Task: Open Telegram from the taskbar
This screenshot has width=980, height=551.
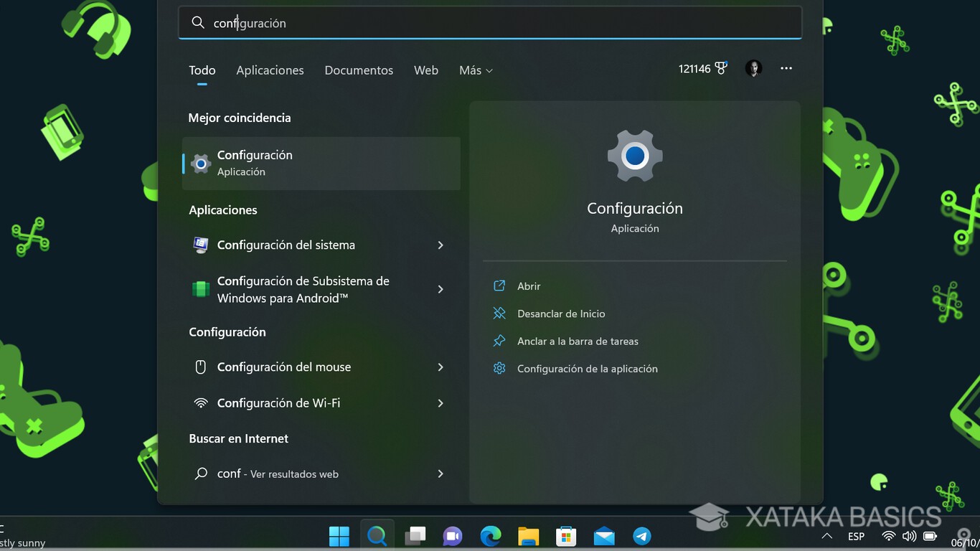Action: coord(641,536)
